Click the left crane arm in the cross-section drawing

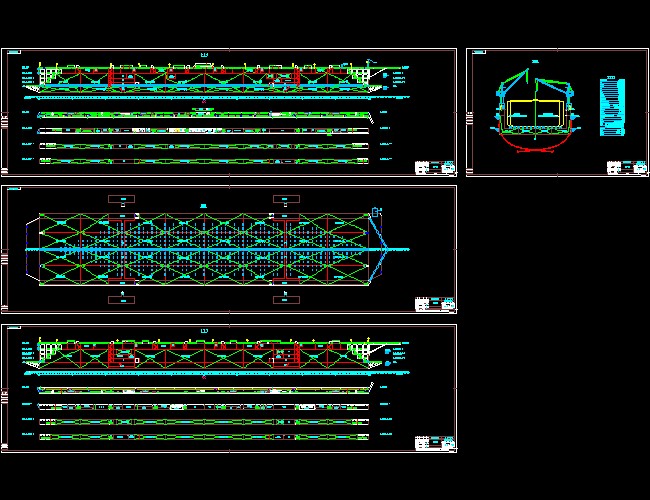tap(513, 82)
